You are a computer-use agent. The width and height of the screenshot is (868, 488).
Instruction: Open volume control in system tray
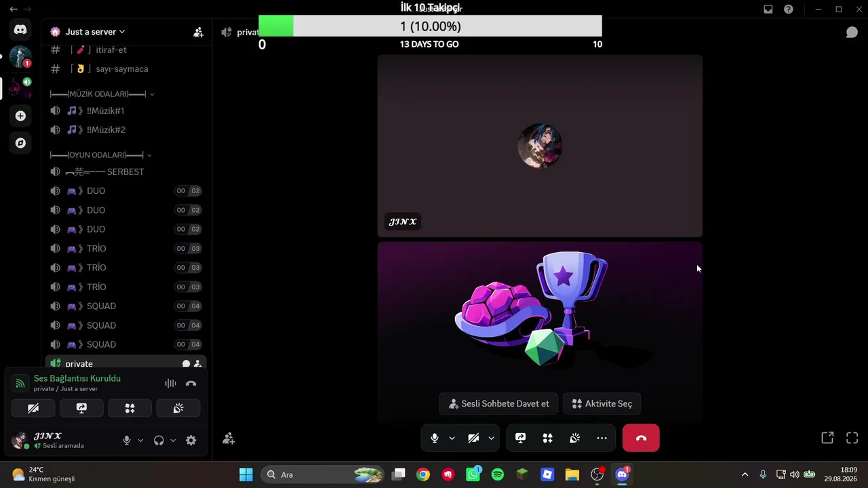794,474
